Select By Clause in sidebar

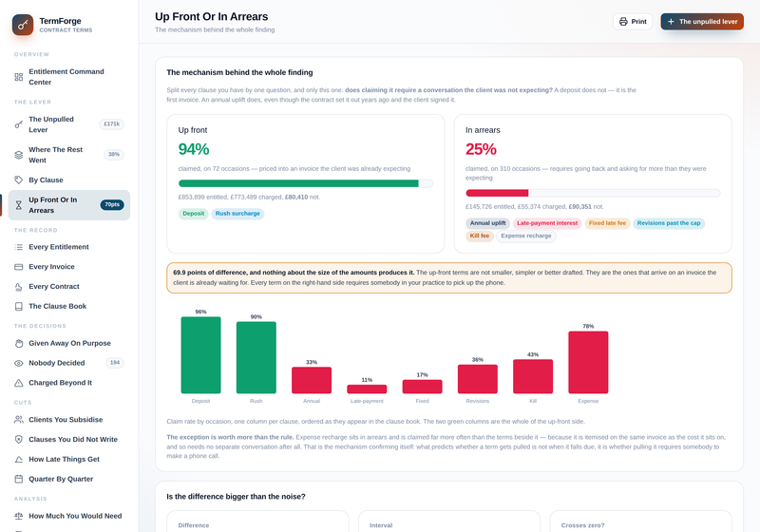coord(68,180)
